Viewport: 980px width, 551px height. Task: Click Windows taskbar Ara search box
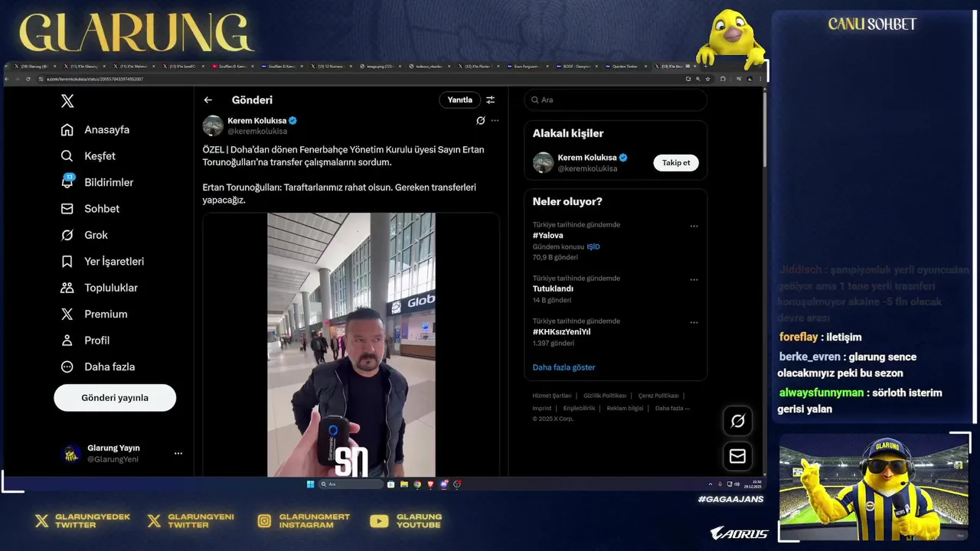[351, 484]
